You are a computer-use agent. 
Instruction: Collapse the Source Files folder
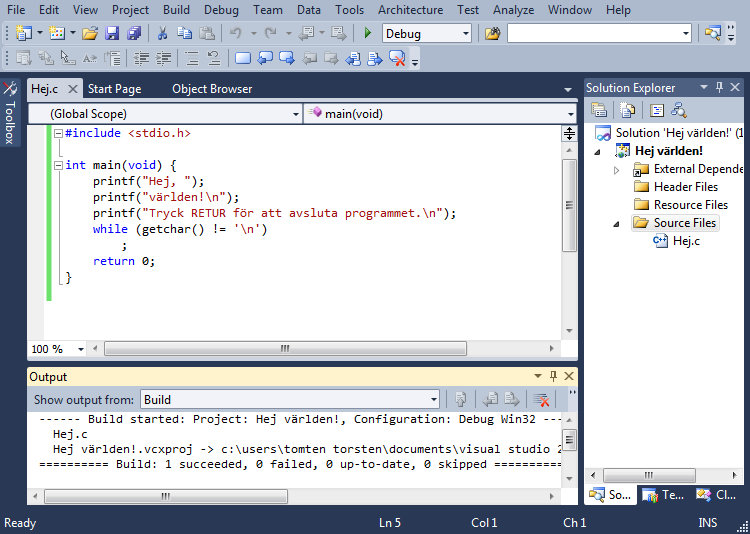point(617,223)
